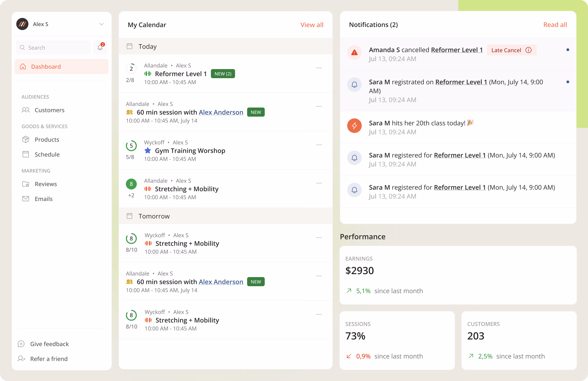Click the Customers people icon
588x381 pixels.
[x=26, y=110]
